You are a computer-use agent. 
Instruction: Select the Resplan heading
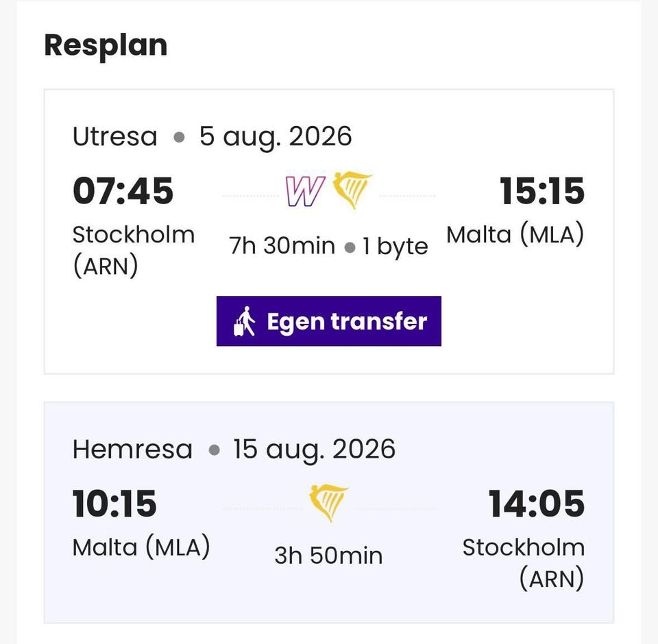click(x=106, y=46)
